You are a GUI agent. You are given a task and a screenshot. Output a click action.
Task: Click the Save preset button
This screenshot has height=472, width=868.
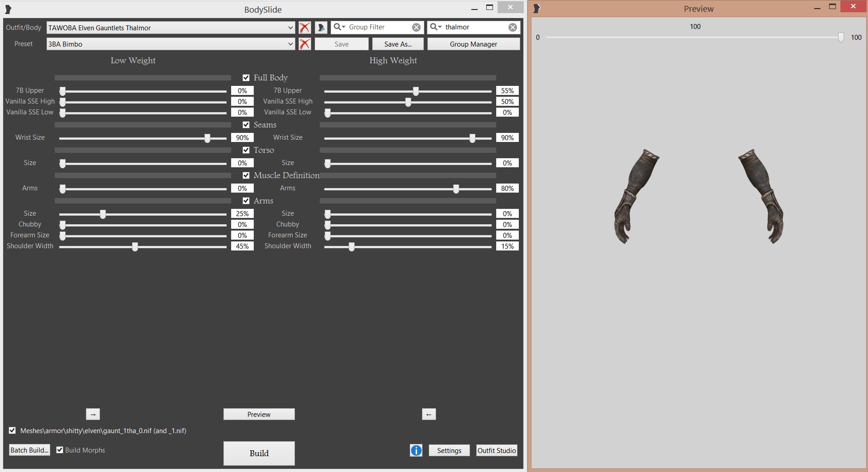pos(342,44)
